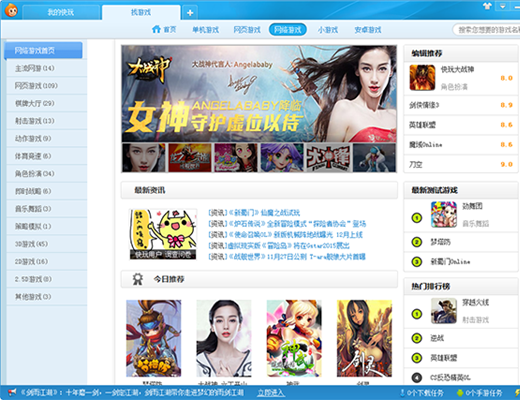The height and width of the screenshot is (400, 520).
Task: Select 网络游戏首页 in the sidebar
Action: click(x=43, y=50)
